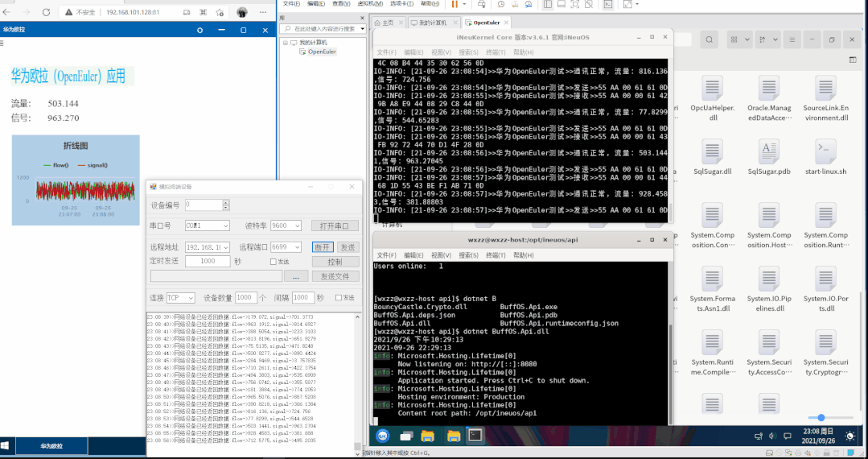Open 波特率 9600 dropdown
This screenshot has width=868, height=459.
[x=298, y=225]
